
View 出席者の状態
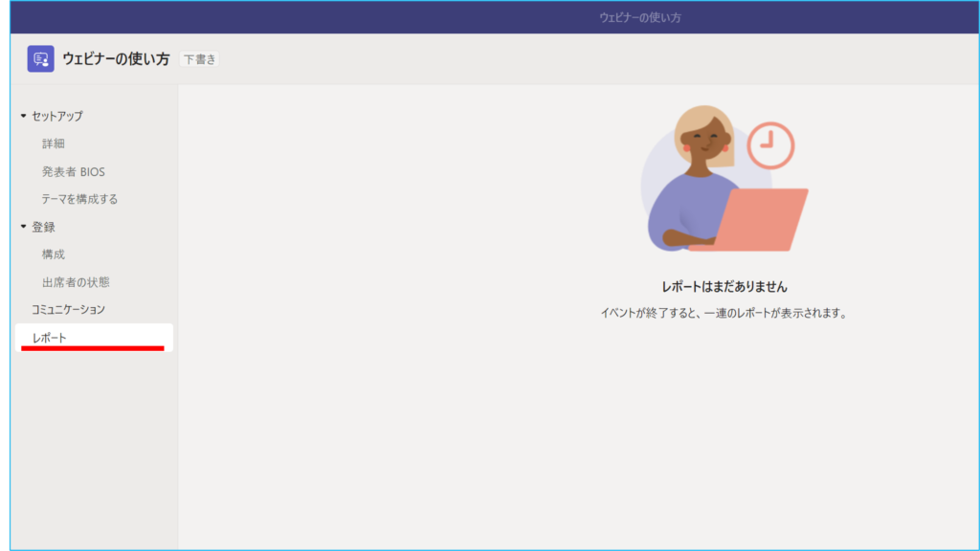click(76, 282)
